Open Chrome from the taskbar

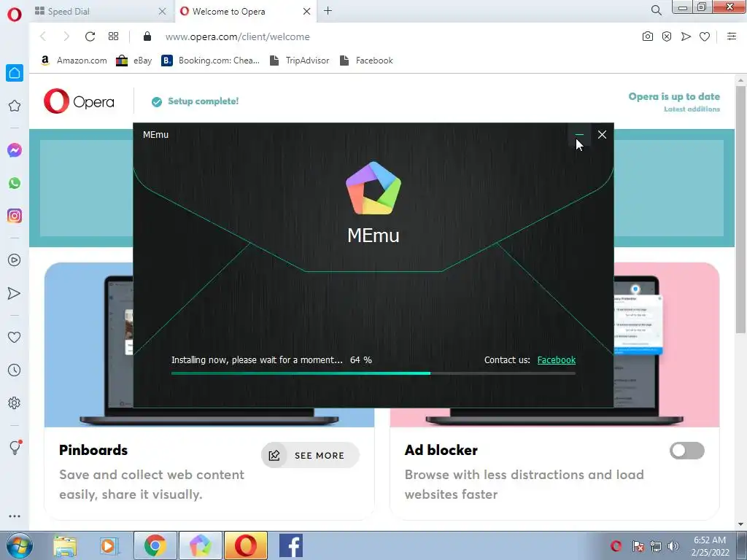pos(155,545)
